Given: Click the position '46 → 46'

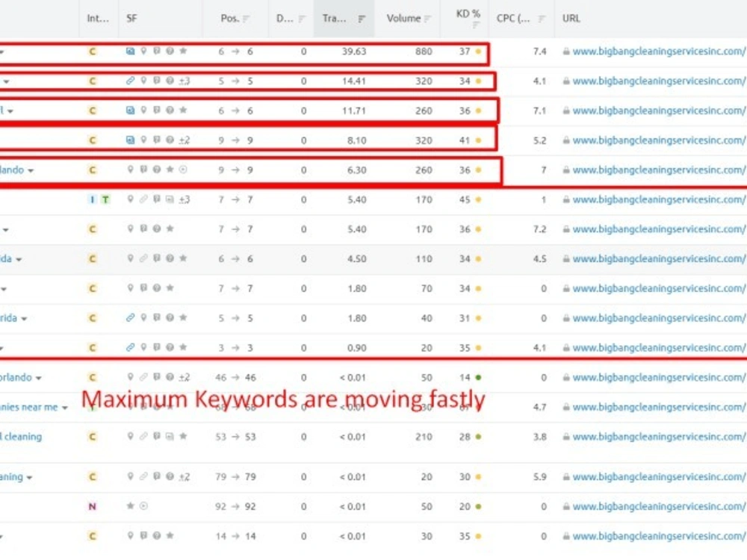Looking at the screenshot, I should (236, 378).
